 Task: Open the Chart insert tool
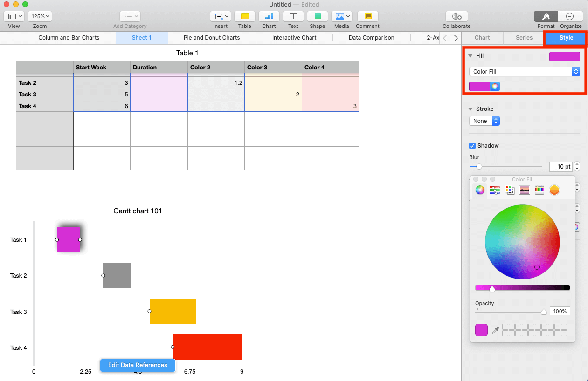269,16
